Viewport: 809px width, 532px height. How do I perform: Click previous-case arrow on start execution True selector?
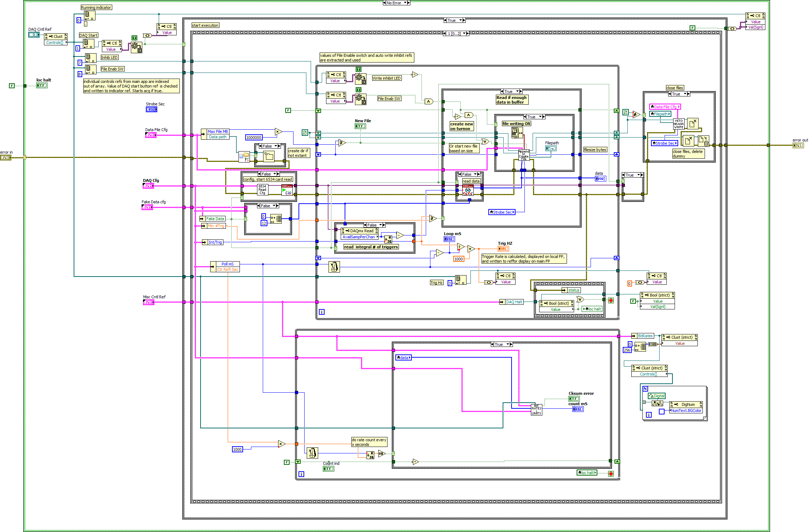pyautogui.click(x=445, y=20)
